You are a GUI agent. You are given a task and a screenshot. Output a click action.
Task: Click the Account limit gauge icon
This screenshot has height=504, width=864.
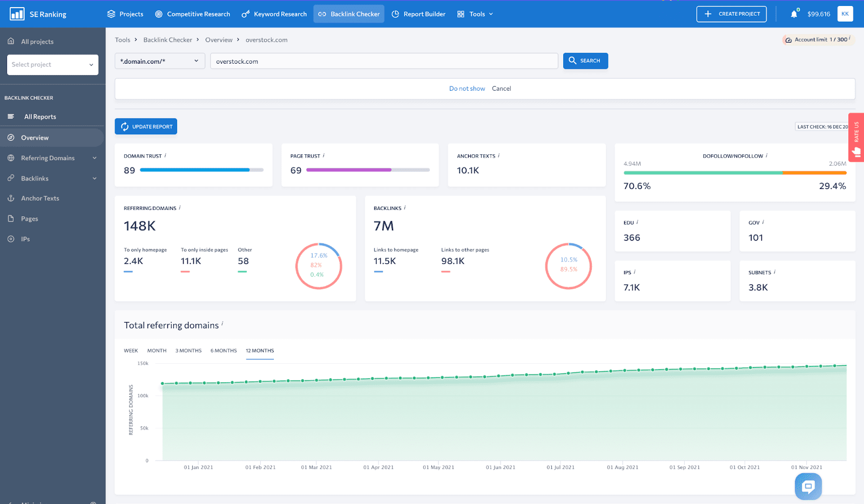point(788,40)
